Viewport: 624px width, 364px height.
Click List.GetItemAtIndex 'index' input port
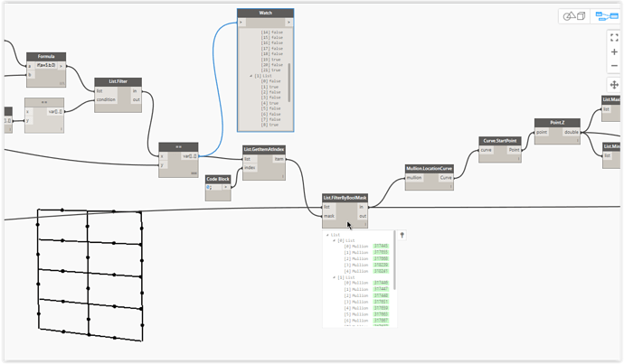(250, 168)
